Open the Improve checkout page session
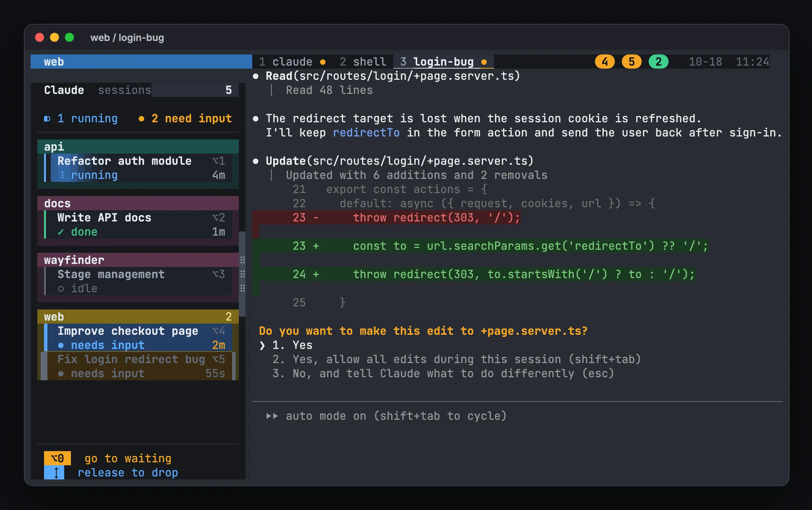This screenshot has width=812, height=510. point(138,338)
